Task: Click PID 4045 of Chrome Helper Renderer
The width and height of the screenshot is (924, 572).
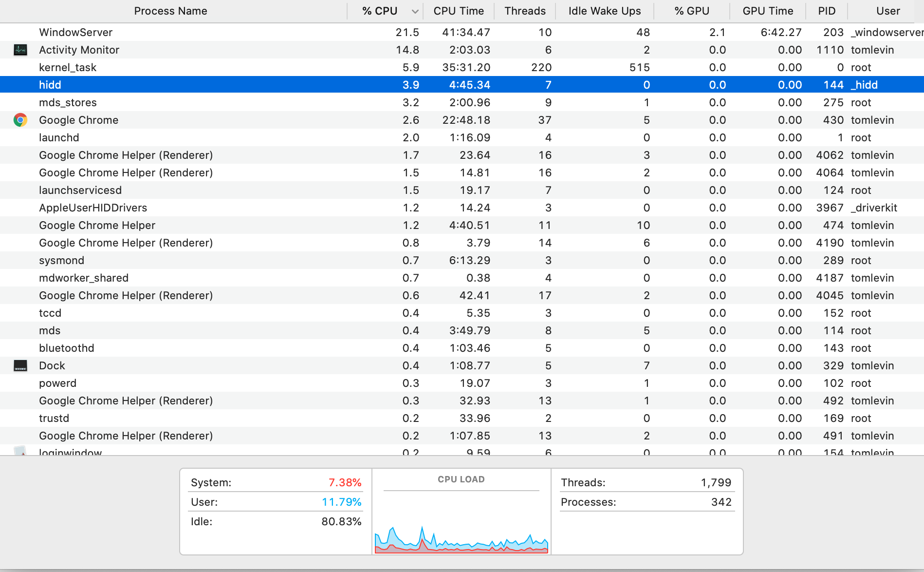Action: (830, 295)
